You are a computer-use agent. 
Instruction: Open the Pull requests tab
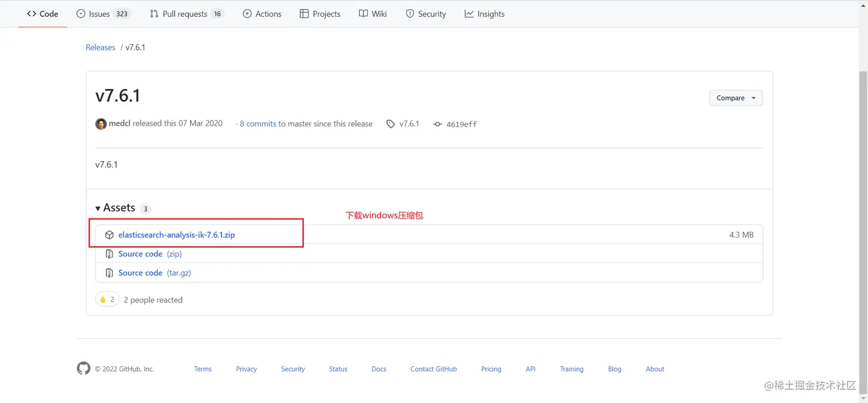187,14
